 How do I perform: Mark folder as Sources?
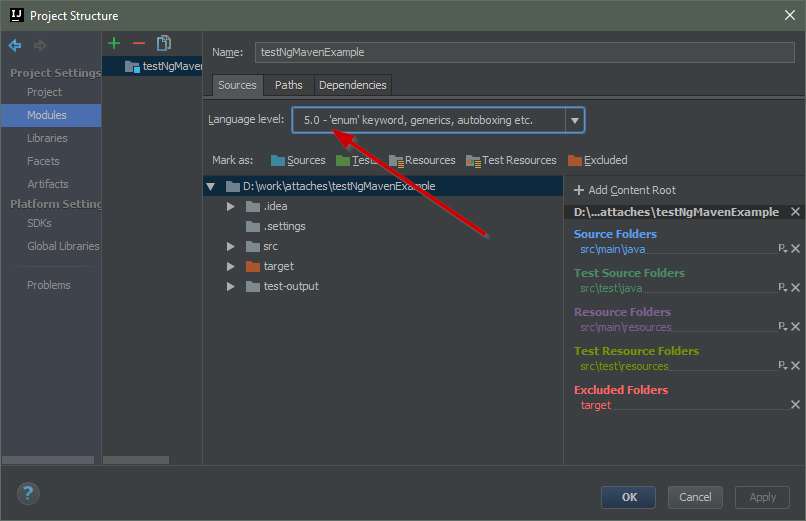[x=298, y=160]
